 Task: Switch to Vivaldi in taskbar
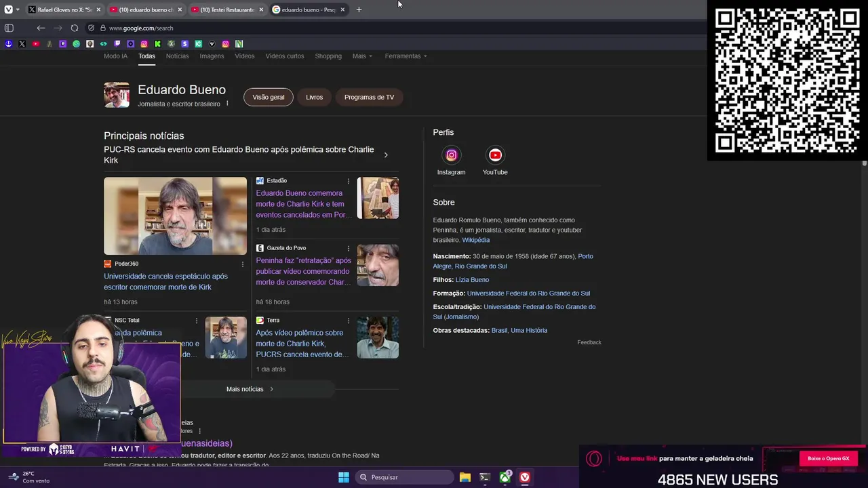pos(525,477)
